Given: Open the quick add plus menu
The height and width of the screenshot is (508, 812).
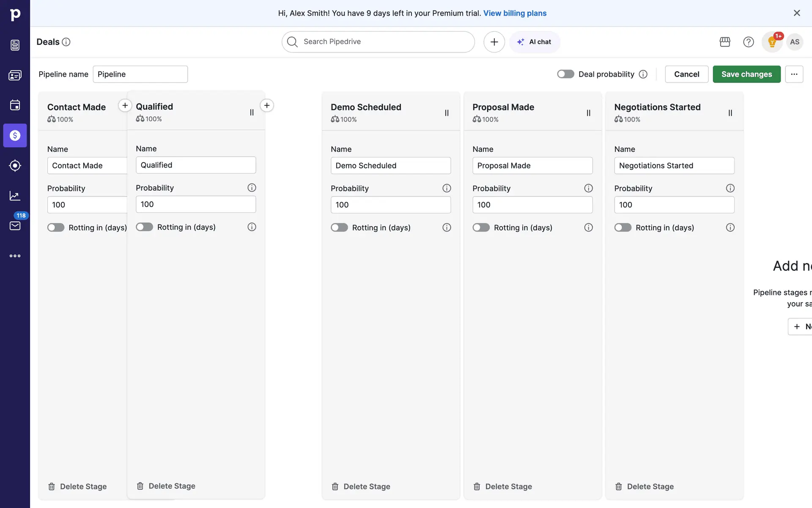Looking at the screenshot, I should point(494,42).
